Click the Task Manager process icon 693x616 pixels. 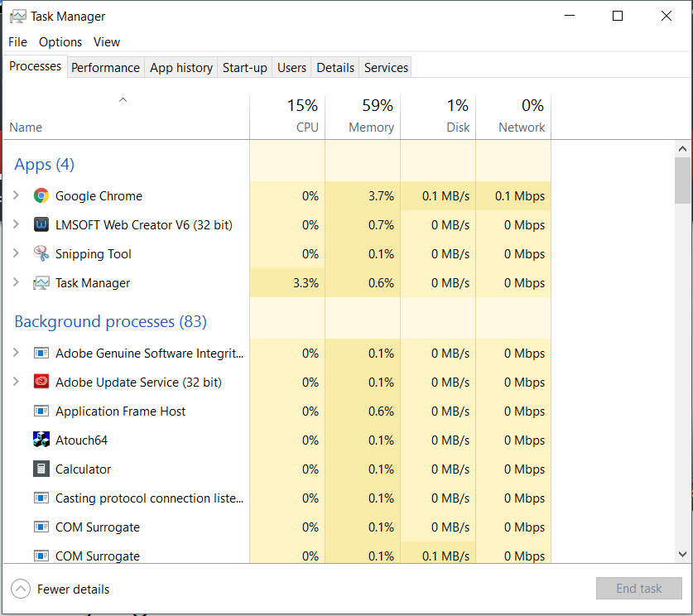(x=41, y=283)
